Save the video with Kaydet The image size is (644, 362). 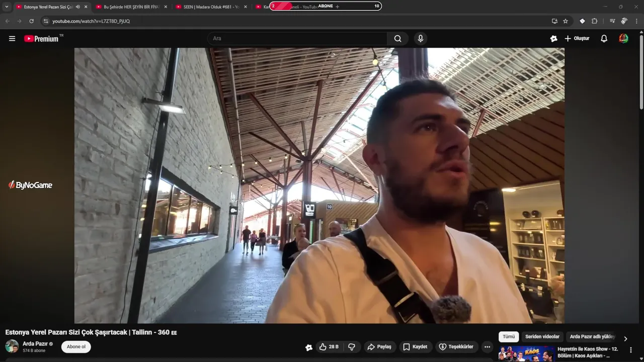tap(415, 347)
